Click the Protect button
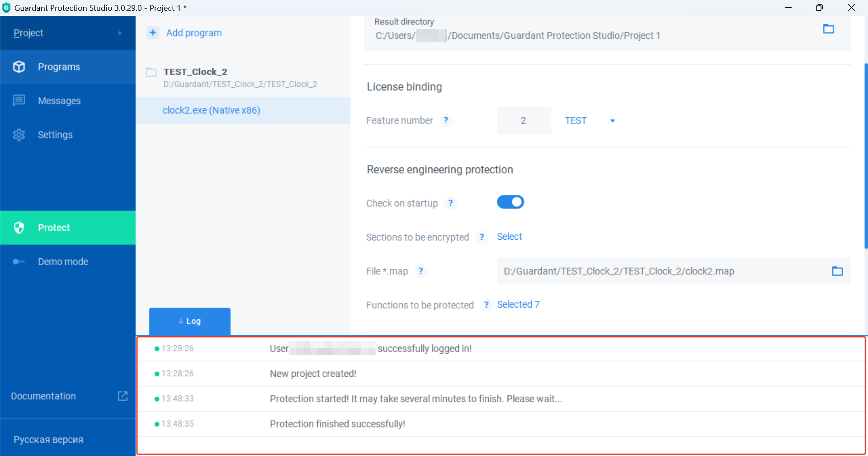The image size is (868, 456). click(x=54, y=228)
